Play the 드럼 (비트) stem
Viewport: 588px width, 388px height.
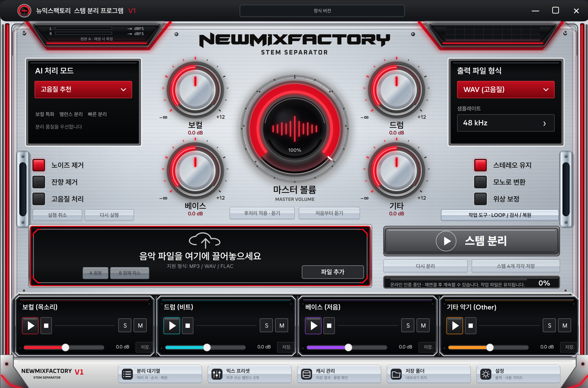click(x=172, y=326)
